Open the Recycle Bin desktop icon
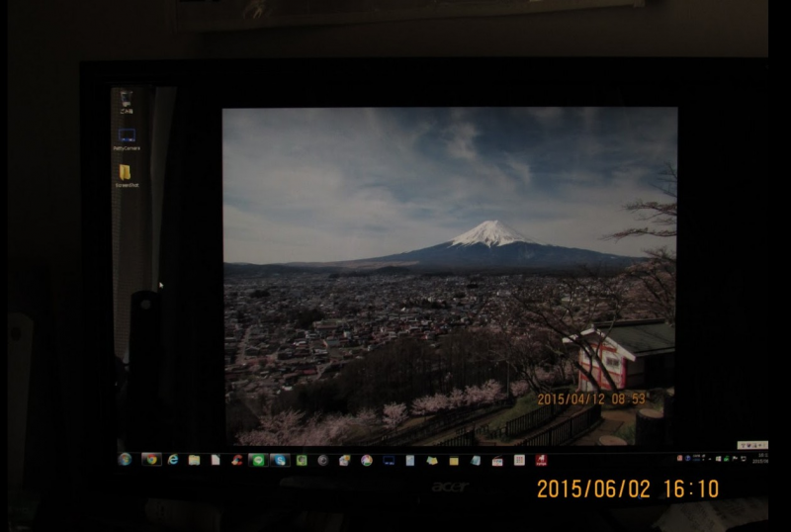791x532 pixels. tap(127, 100)
